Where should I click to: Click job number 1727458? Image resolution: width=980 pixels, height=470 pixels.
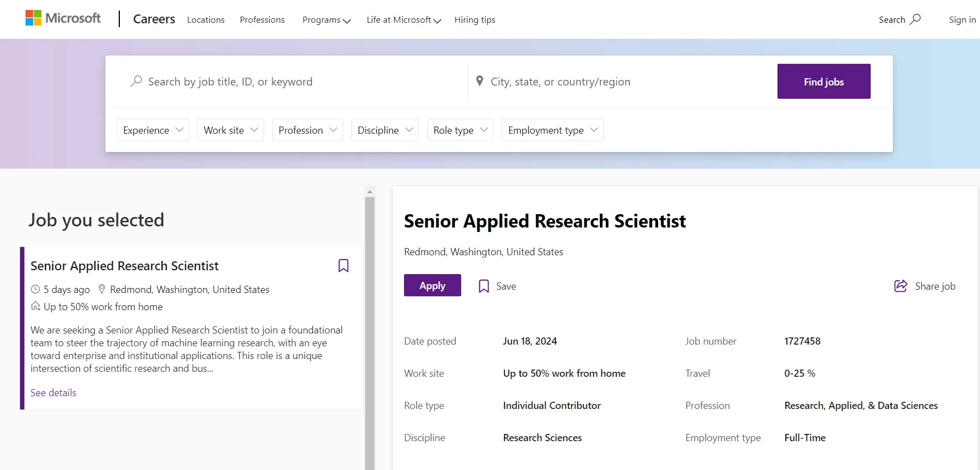point(802,341)
